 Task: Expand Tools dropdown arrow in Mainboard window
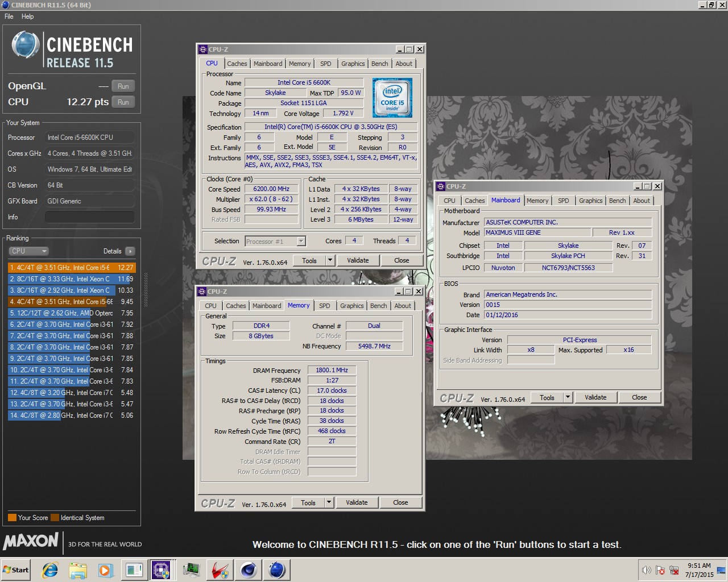click(x=568, y=397)
